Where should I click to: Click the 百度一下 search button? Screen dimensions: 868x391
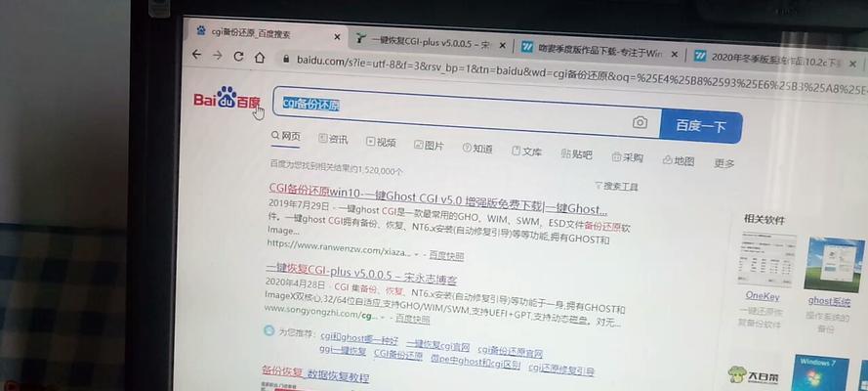pos(701,126)
